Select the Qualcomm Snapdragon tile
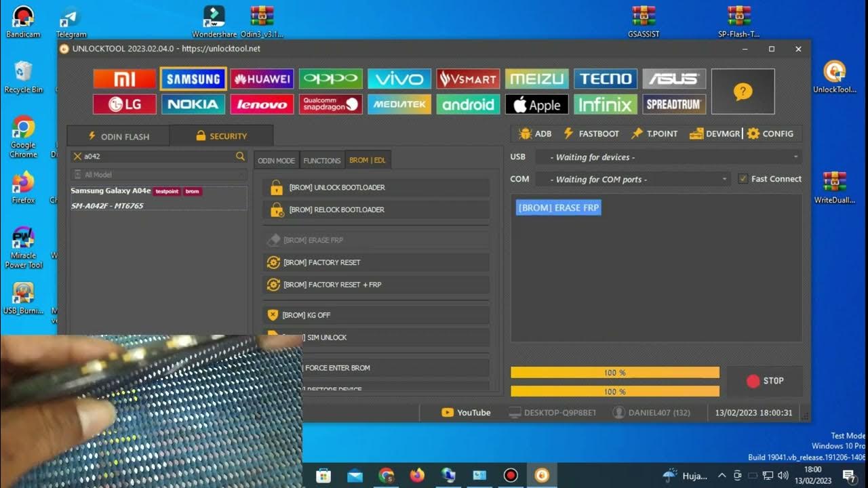This screenshot has height=488, width=868. (x=331, y=104)
